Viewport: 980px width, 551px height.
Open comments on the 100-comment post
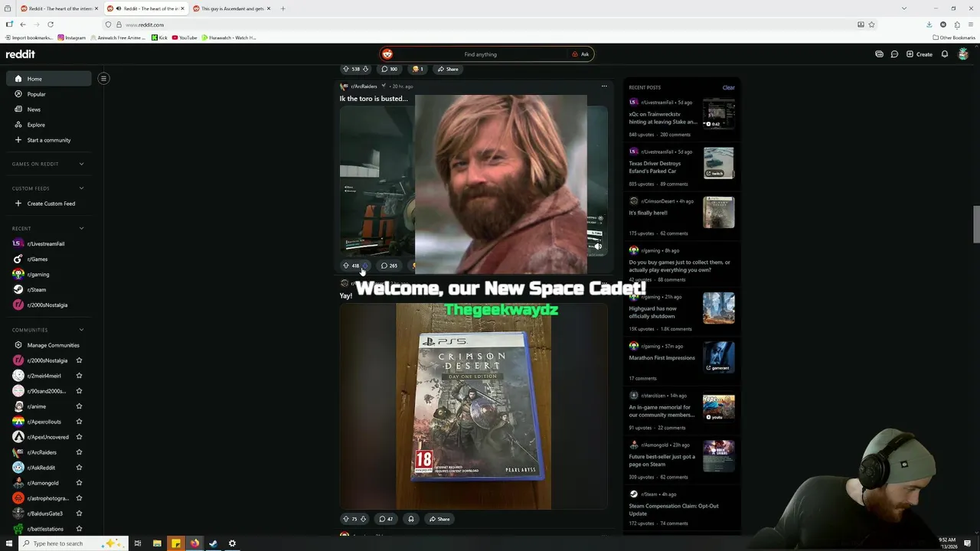(389, 69)
